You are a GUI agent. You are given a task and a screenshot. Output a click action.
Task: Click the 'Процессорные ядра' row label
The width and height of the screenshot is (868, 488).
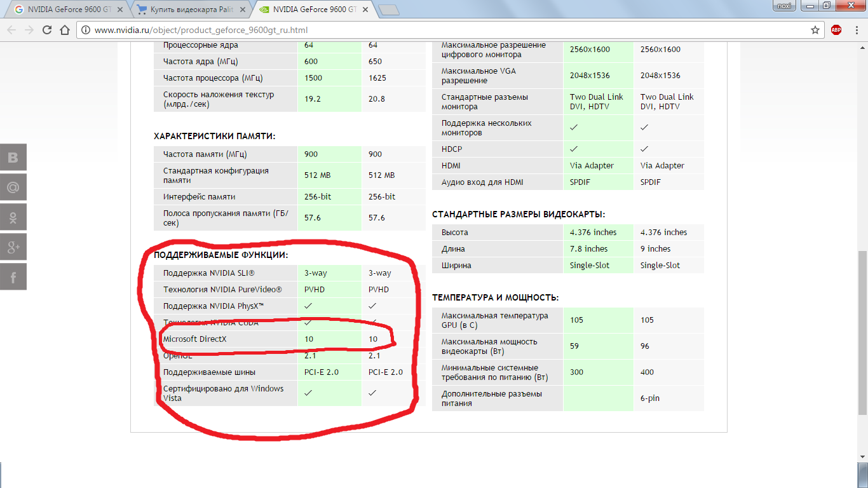click(201, 45)
